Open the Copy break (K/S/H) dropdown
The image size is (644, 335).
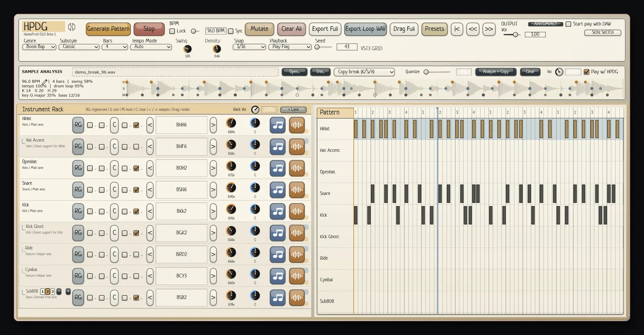pos(364,72)
